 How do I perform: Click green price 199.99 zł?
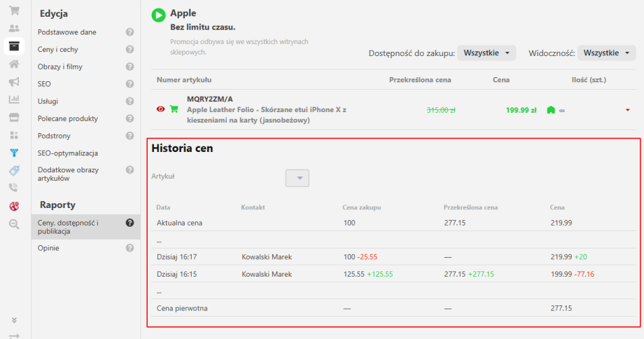pyautogui.click(x=521, y=110)
